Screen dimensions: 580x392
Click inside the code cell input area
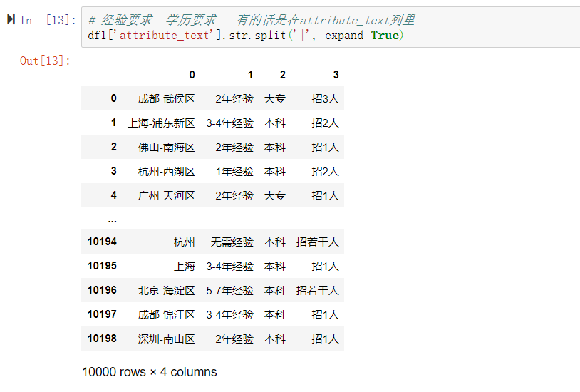point(331,27)
